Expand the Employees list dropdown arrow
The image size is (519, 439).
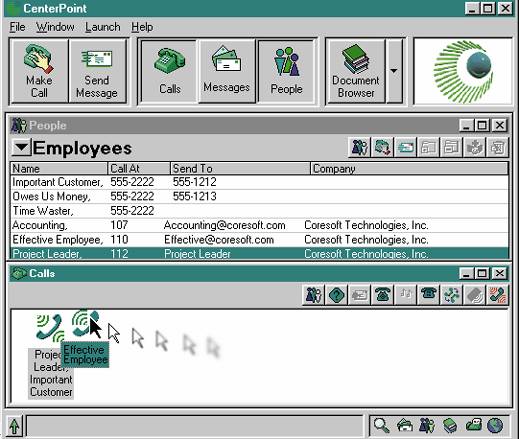(21, 147)
